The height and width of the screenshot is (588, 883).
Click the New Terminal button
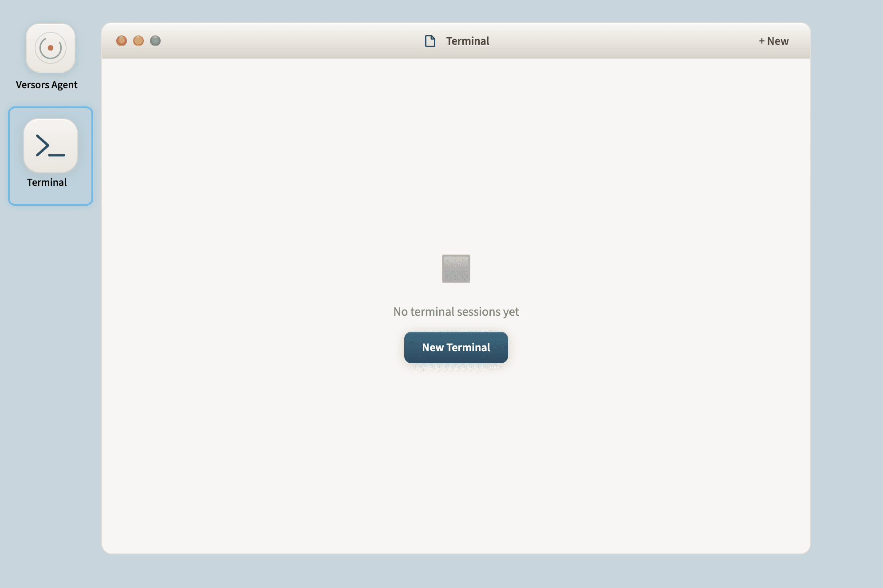(x=456, y=347)
